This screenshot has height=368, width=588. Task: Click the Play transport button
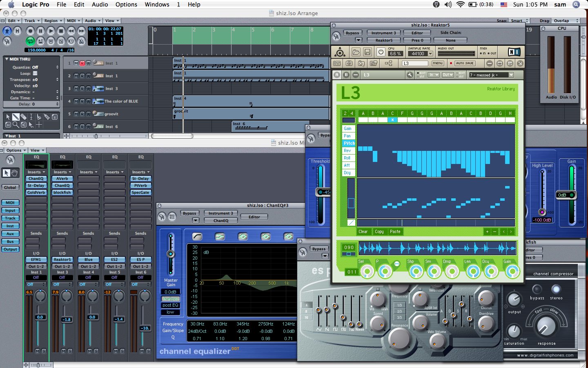tap(51, 31)
